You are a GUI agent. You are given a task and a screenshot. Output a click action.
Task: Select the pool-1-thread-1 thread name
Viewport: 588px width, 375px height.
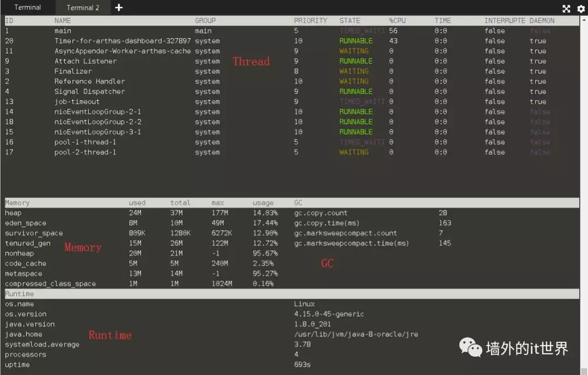(85, 142)
